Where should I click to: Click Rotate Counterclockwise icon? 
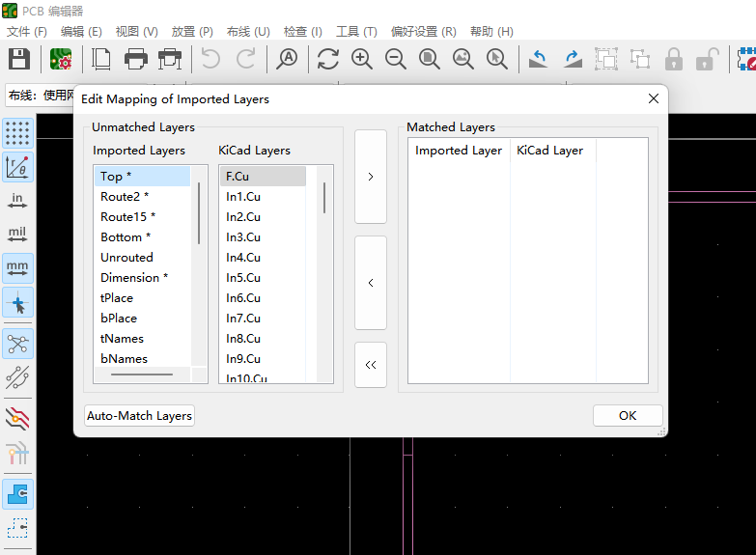pos(538,59)
